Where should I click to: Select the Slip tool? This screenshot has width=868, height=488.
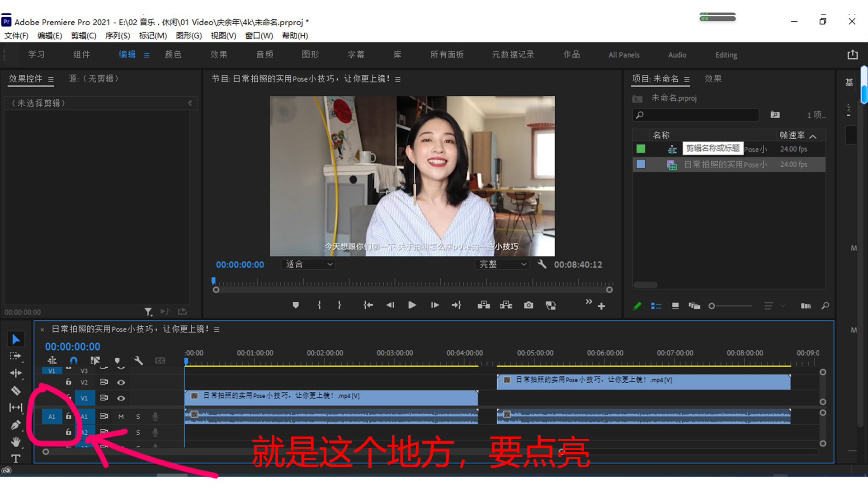16,408
